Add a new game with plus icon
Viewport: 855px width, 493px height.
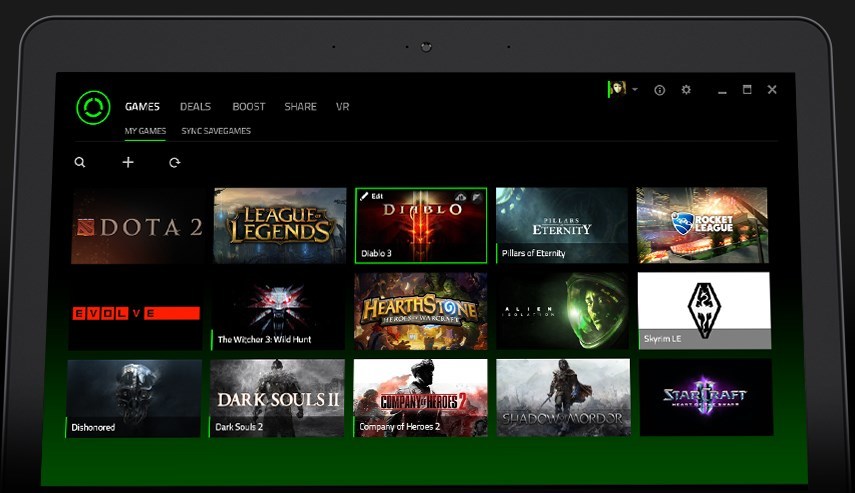coord(128,162)
